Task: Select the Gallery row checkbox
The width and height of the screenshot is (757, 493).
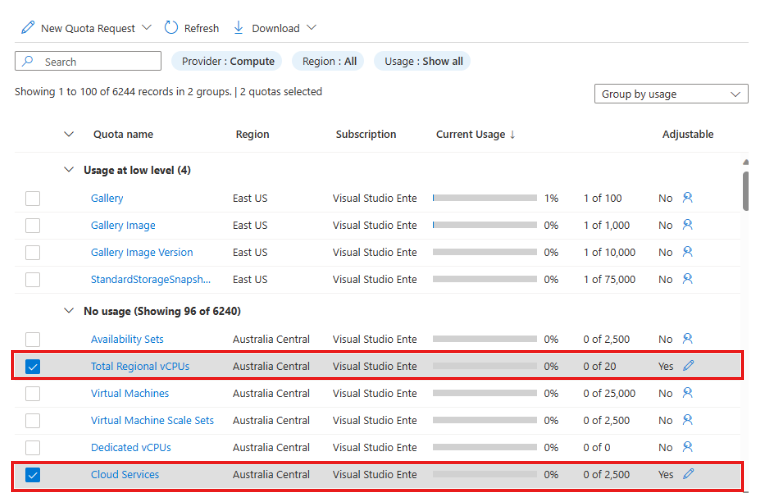Action: (32, 198)
